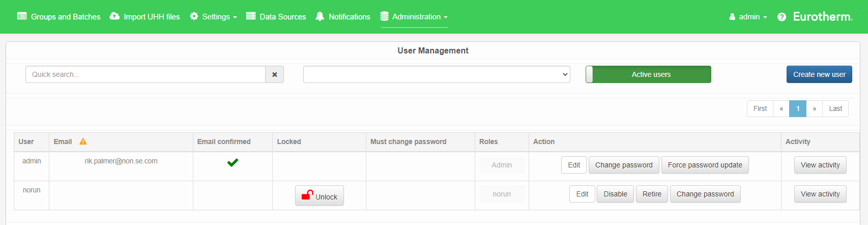The width and height of the screenshot is (868, 225).
Task: Open the Settings dropdown menu
Action: pyautogui.click(x=214, y=17)
